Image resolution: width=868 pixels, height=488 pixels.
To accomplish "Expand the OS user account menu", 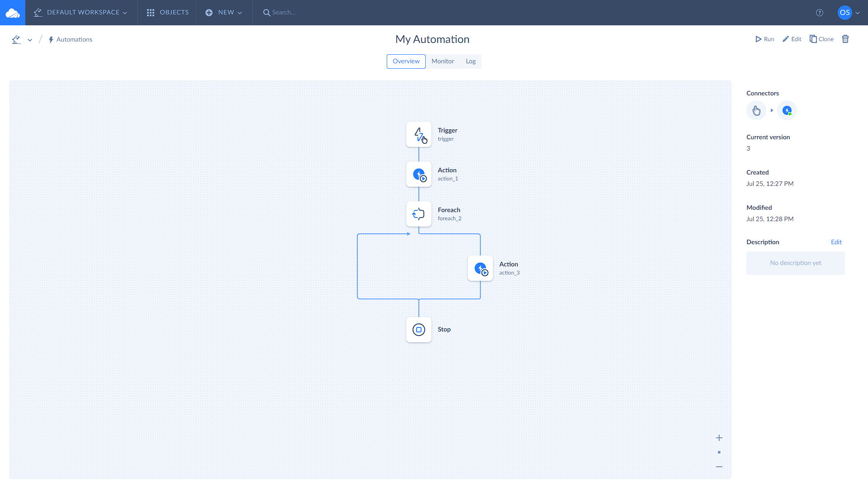I will 849,13.
